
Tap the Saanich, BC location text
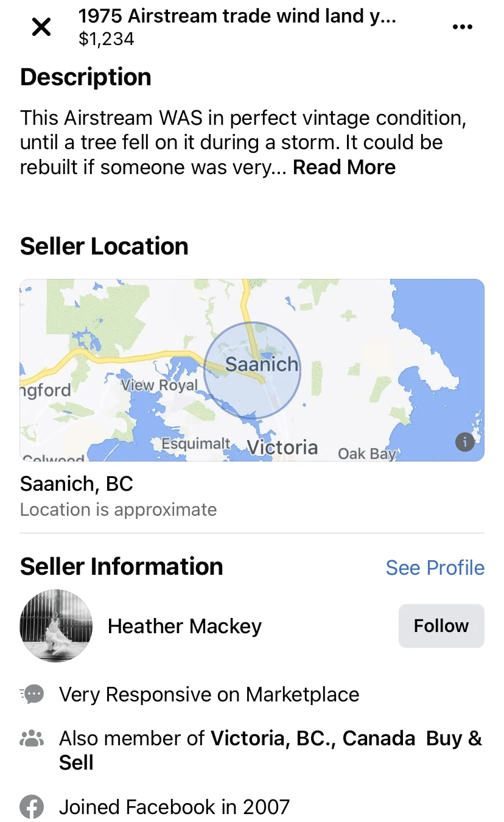[x=77, y=483]
